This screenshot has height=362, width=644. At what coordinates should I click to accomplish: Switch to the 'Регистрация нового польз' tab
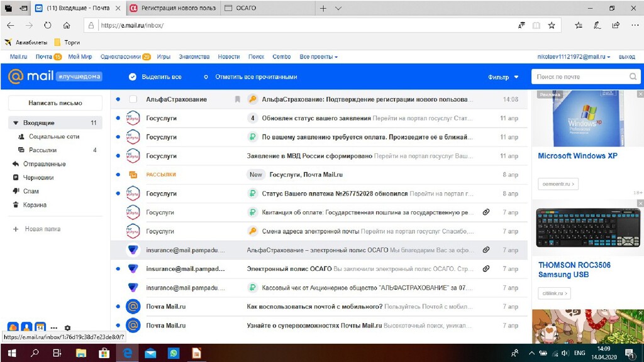tap(173, 8)
